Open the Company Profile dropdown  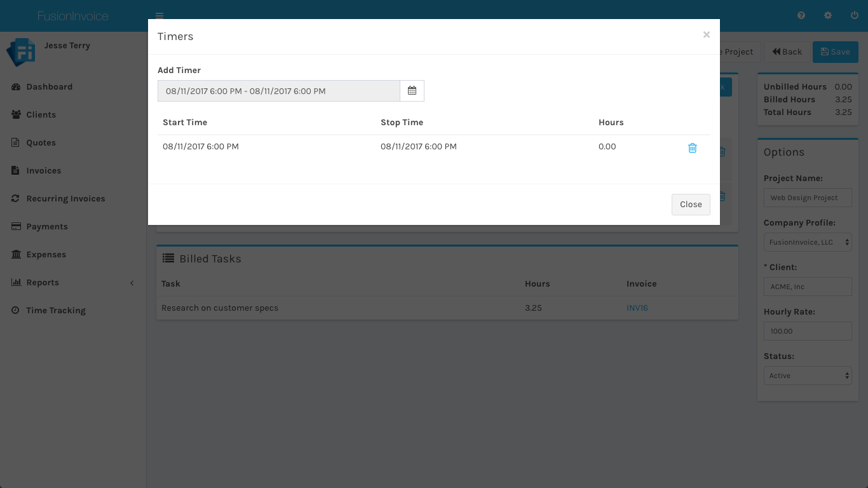click(807, 242)
